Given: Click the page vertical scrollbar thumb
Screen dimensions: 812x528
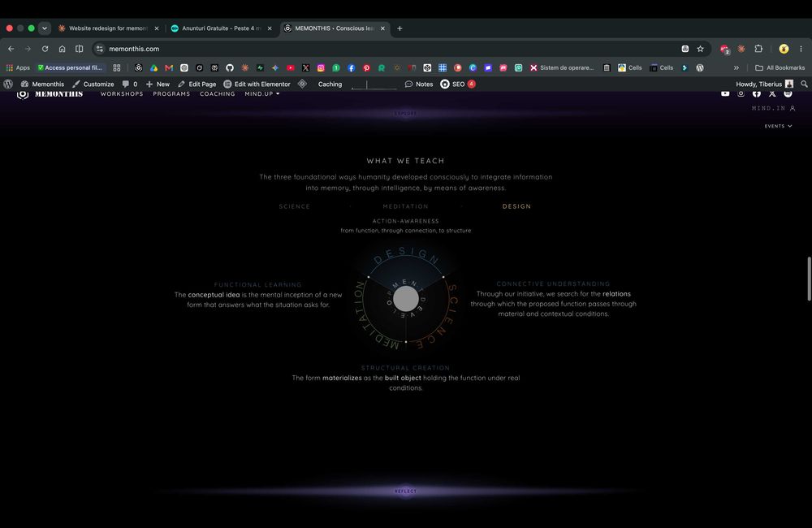Looking at the screenshot, I should (x=809, y=279).
